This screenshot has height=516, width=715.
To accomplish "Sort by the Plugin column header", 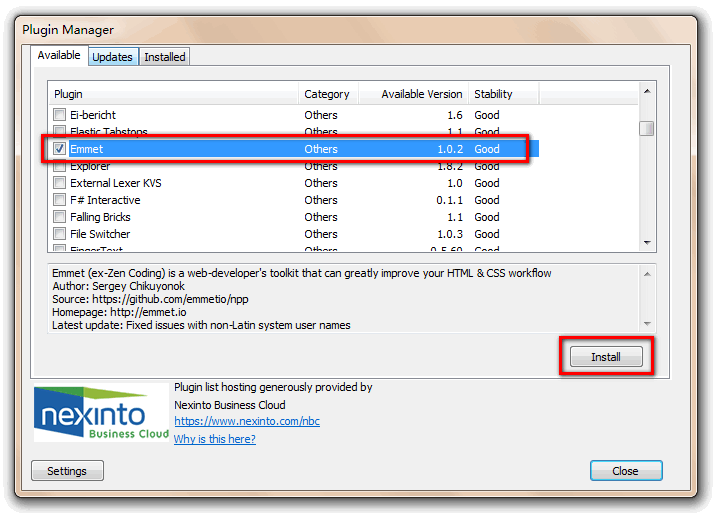I will pyautogui.click(x=173, y=94).
